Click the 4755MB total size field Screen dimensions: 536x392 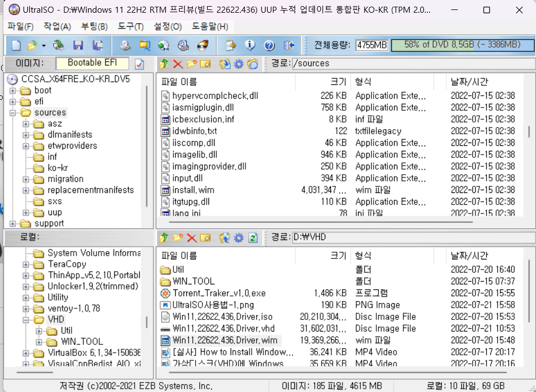pyautogui.click(x=371, y=45)
